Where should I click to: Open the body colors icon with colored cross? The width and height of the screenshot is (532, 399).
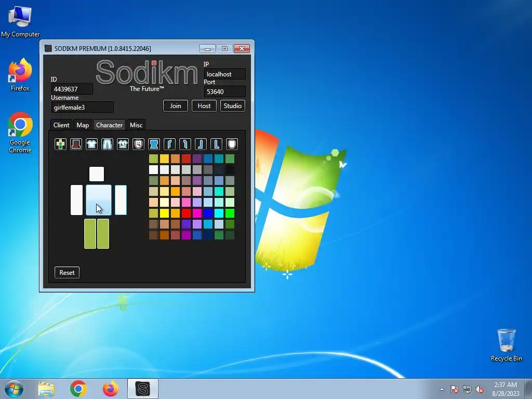coord(60,144)
